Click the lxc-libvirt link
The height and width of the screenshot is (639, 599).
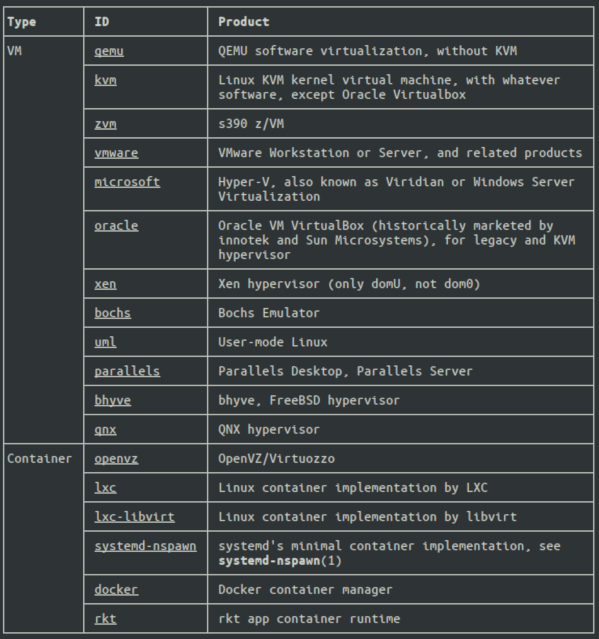coord(134,517)
